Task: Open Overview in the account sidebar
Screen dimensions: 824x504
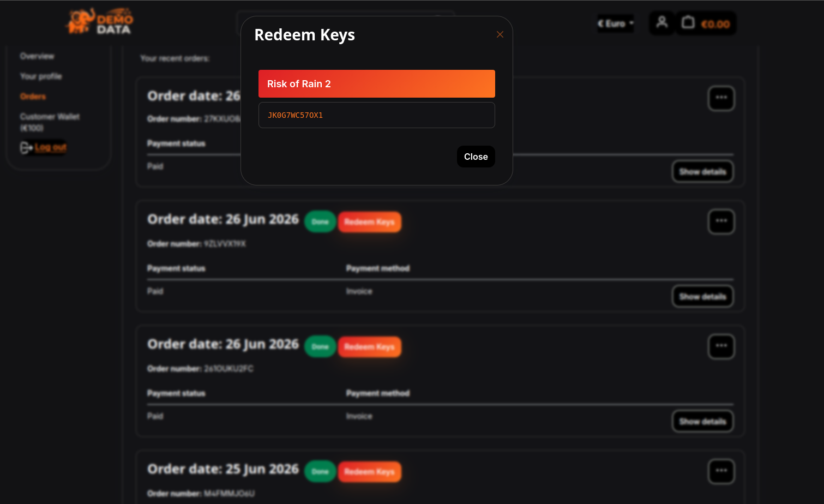Action: (x=37, y=56)
